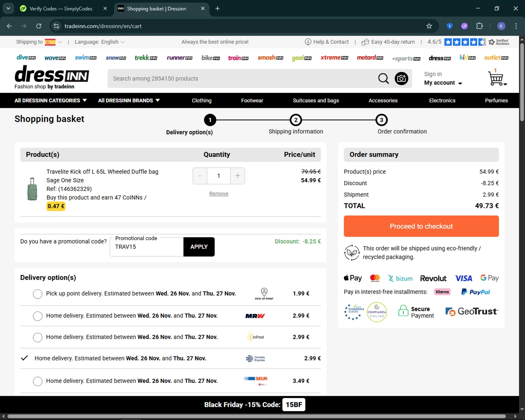Decrease quantity with minus button
525x420 pixels.
[x=200, y=176]
